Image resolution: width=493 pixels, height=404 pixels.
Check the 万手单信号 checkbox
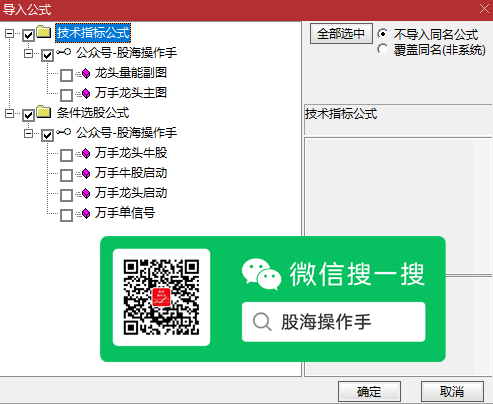click(x=66, y=215)
